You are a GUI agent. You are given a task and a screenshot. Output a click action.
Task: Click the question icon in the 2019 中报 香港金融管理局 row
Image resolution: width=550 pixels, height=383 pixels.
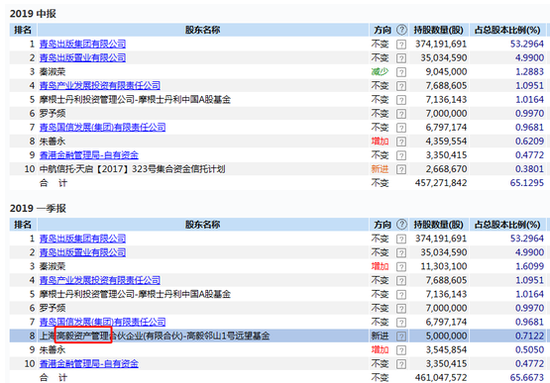tap(401, 155)
